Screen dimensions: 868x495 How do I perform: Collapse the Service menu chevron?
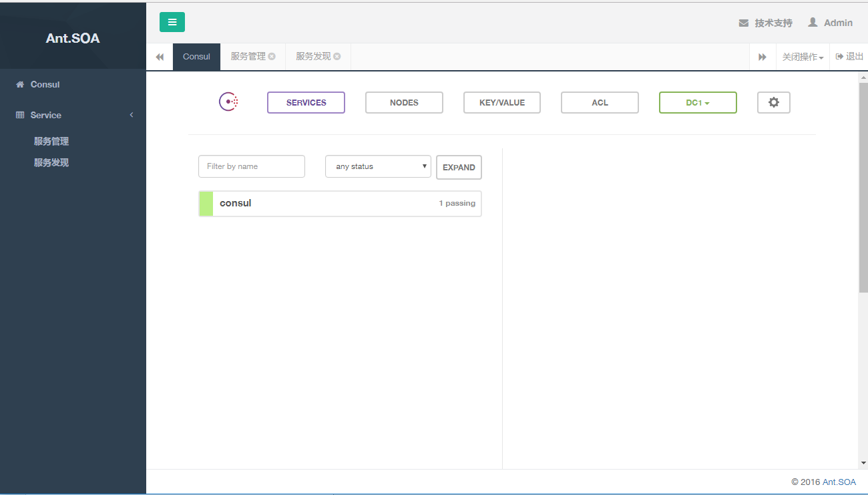coord(132,115)
